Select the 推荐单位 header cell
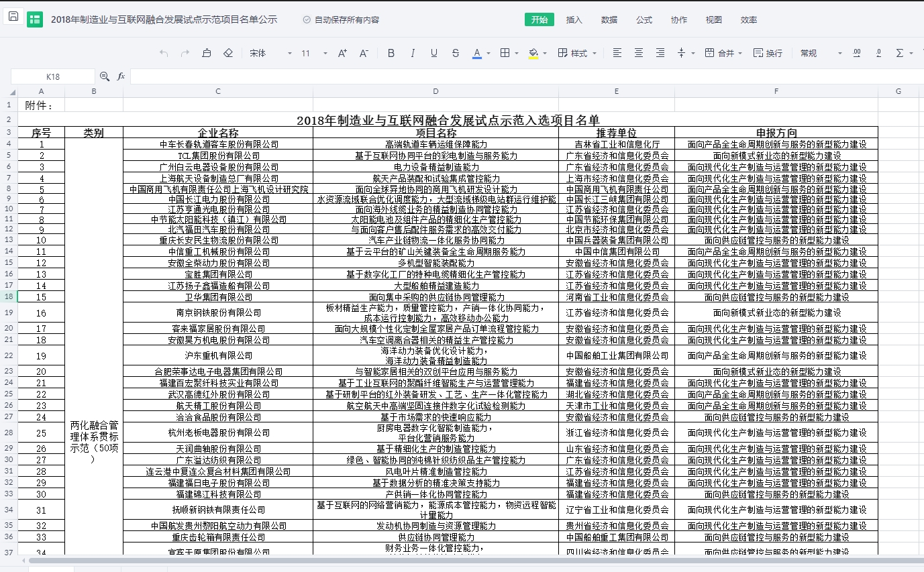The width and height of the screenshot is (924, 572). (x=617, y=132)
